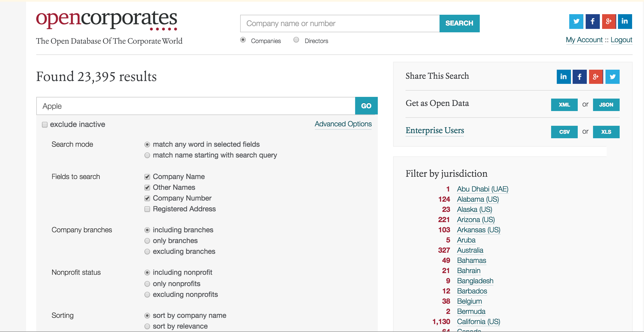Share this search on Facebook
Viewport: 644px width, 332px height.
coord(579,77)
